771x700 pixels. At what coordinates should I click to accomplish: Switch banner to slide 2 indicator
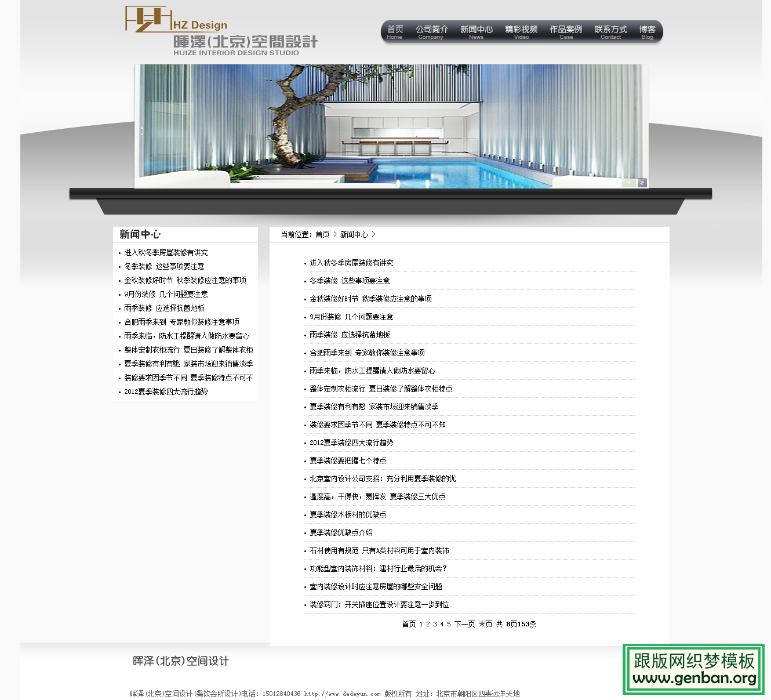pos(641,183)
